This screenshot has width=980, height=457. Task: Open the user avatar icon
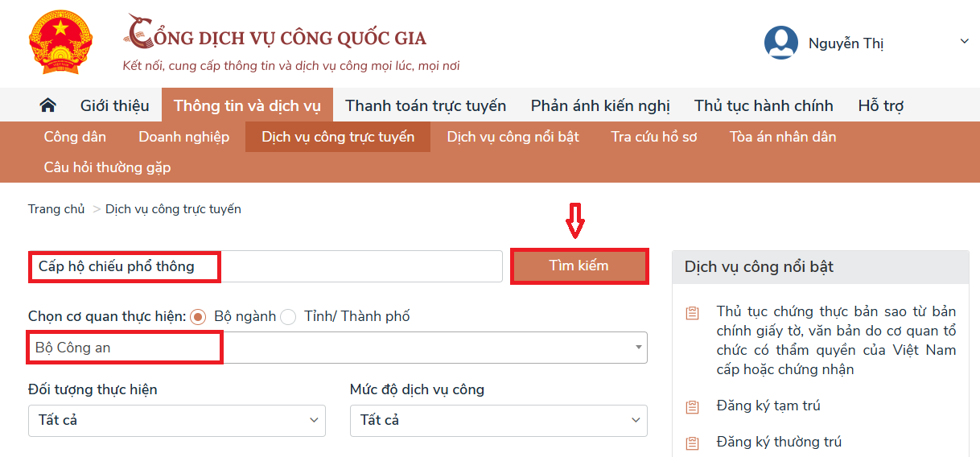[x=780, y=43]
